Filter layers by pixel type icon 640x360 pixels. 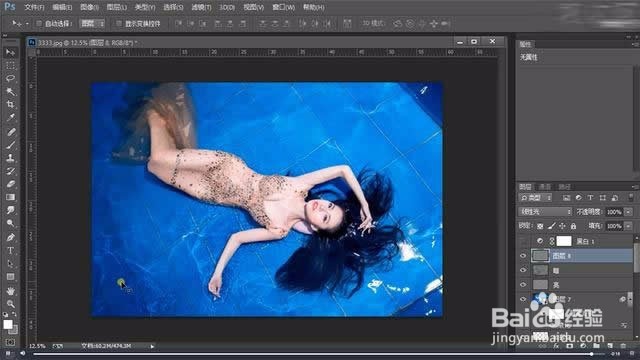coord(566,198)
